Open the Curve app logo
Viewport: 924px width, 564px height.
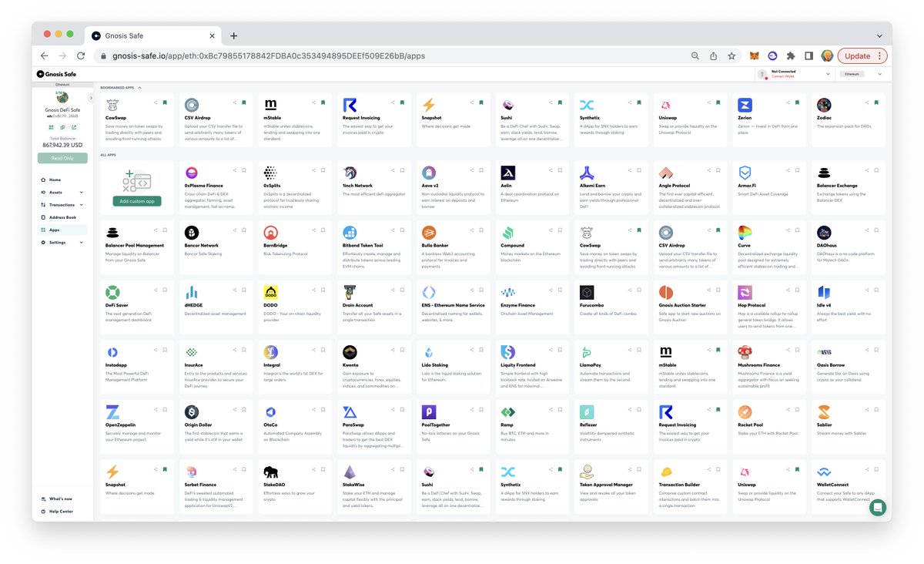click(745, 232)
